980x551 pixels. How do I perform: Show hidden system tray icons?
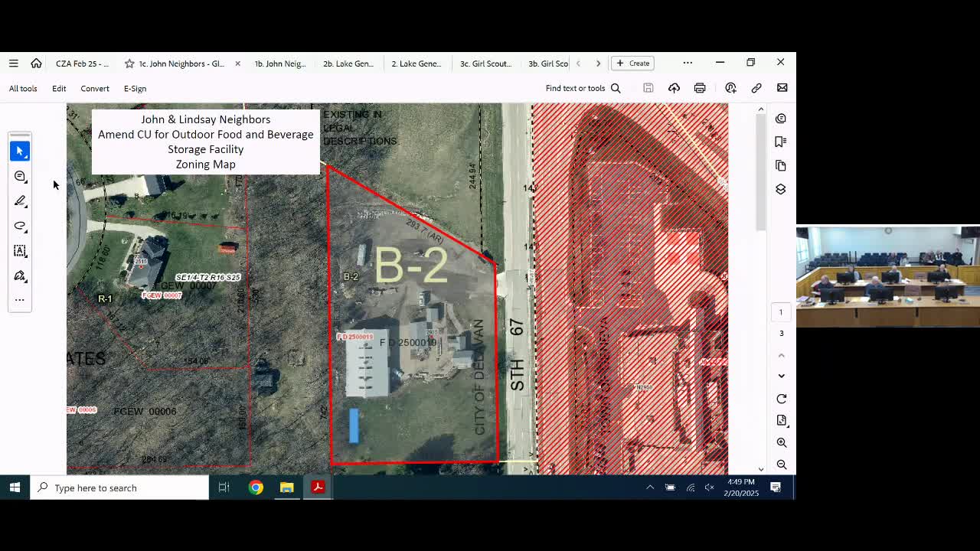[x=650, y=487]
